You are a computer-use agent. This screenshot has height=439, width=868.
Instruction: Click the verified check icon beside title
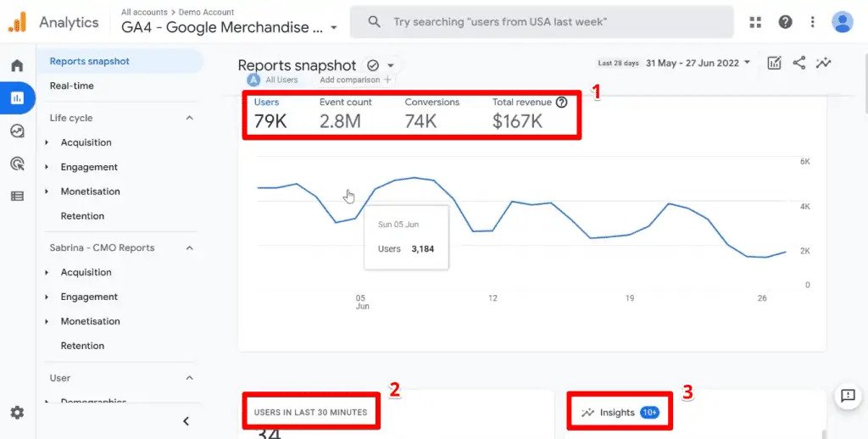click(373, 65)
